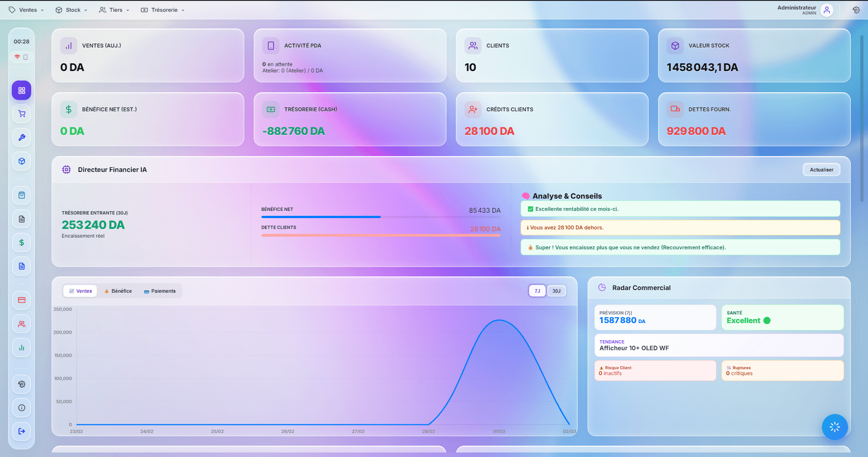Open the dollar (finances) icon in sidebar
The image size is (868, 457).
click(x=21, y=243)
